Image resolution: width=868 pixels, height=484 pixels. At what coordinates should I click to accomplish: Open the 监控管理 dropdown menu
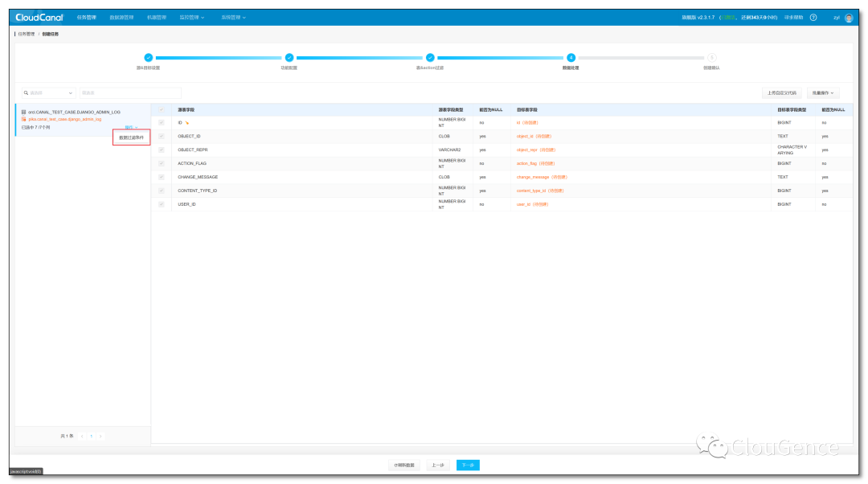click(x=191, y=18)
